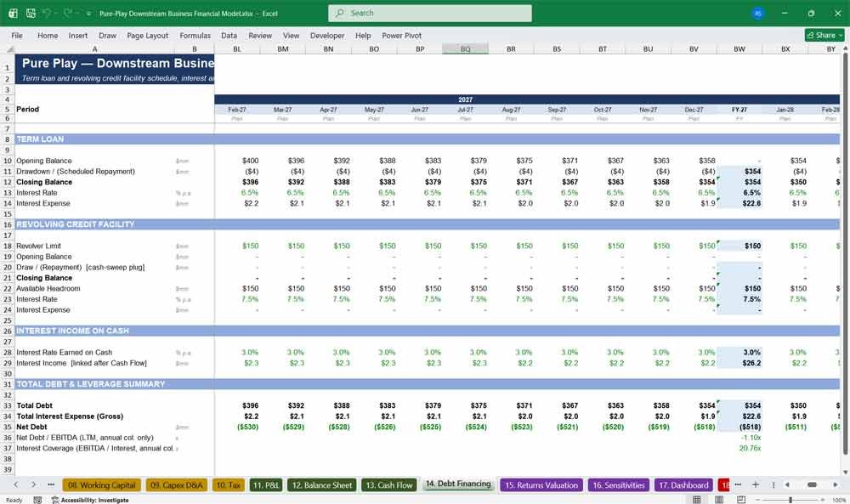Switch to 17. Dashboard sheet
The height and width of the screenshot is (504, 850).
coord(683,485)
